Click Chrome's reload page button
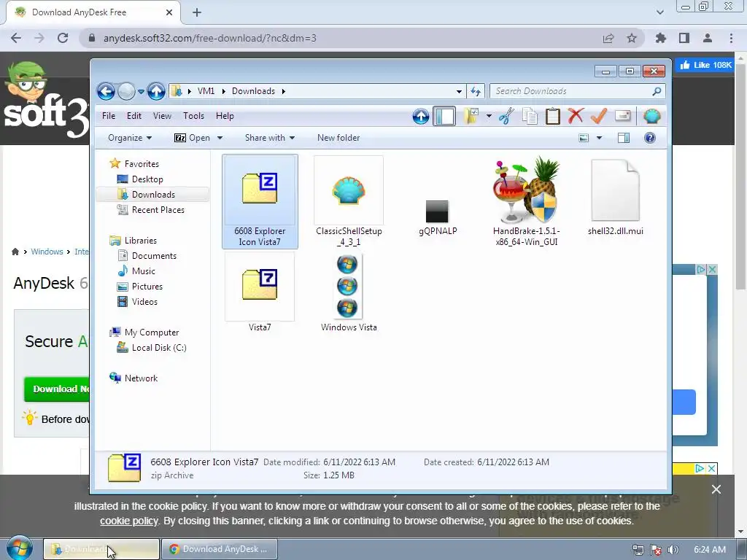Image resolution: width=747 pixels, height=560 pixels. click(63, 38)
